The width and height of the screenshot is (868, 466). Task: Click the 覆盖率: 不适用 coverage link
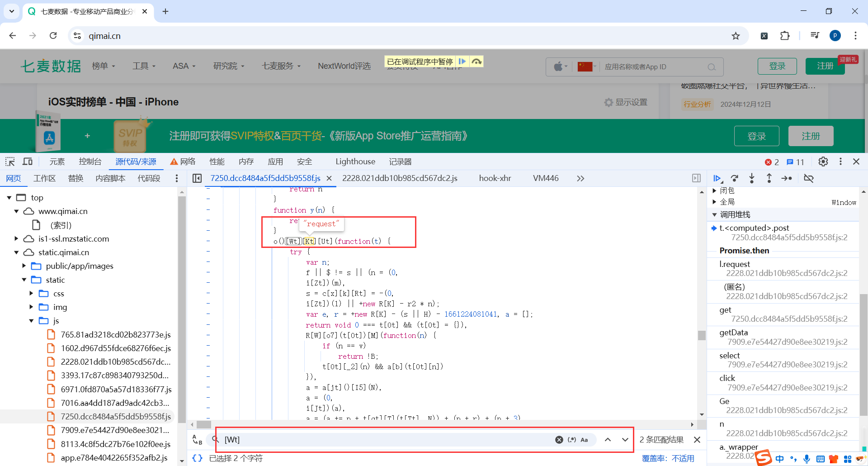[668, 458]
